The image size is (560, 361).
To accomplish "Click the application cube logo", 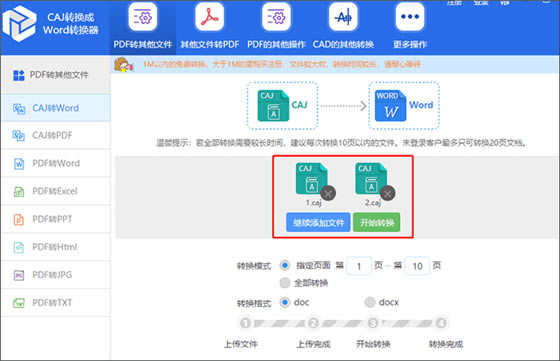I will [x=20, y=24].
